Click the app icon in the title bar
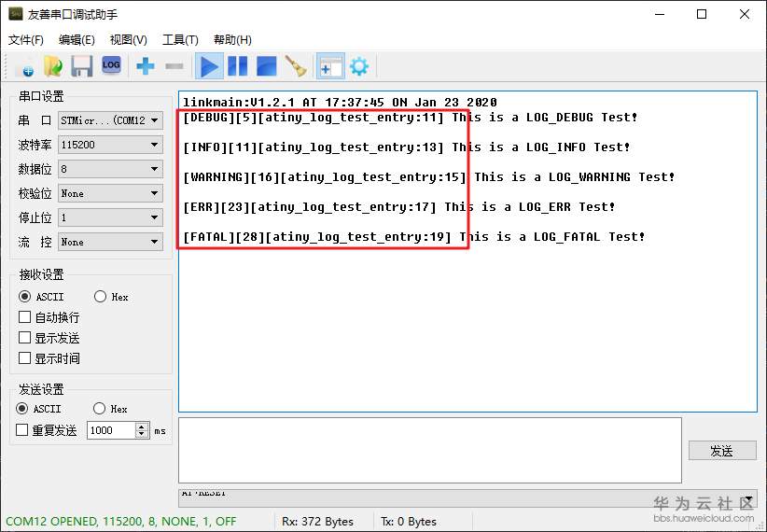The width and height of the screenshot is (767, 532). pyautogui.click(x=16, y=14)
